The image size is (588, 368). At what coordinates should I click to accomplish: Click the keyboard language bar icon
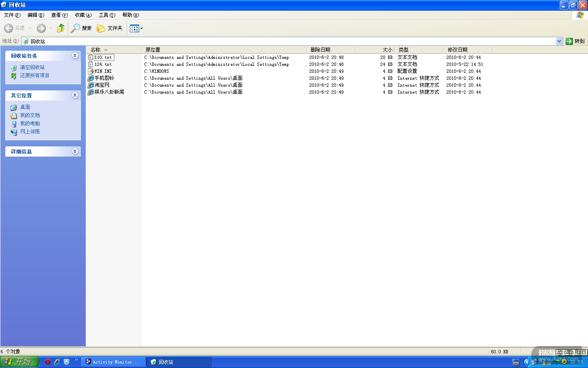pyautogui.click(x=516, y=362)
